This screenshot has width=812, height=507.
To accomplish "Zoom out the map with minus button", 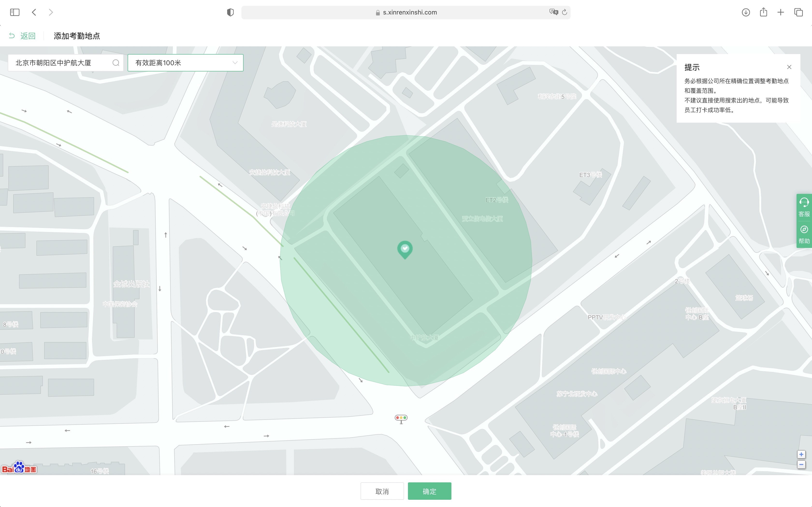I will (x=801, y=465).
